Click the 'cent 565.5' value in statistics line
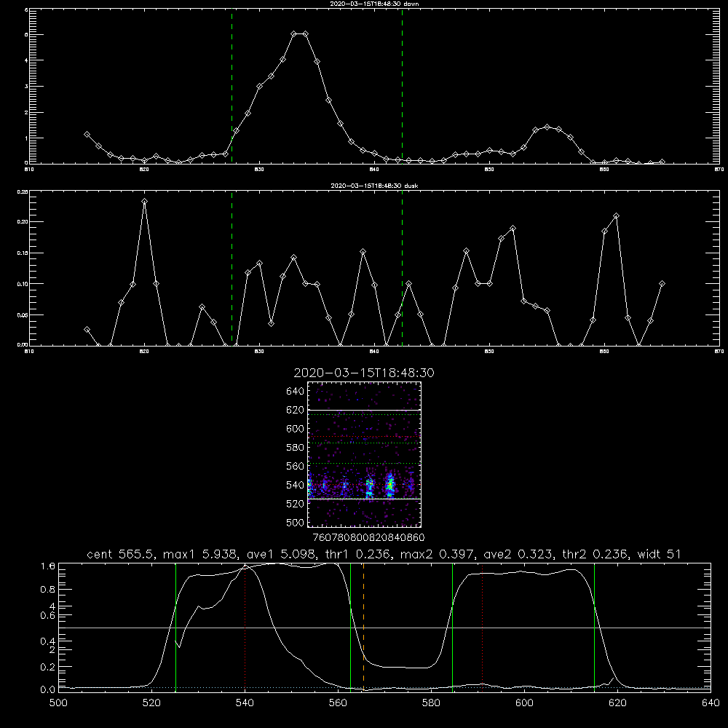The height and width of the screenshot is (728, 728). coord(122,554)
